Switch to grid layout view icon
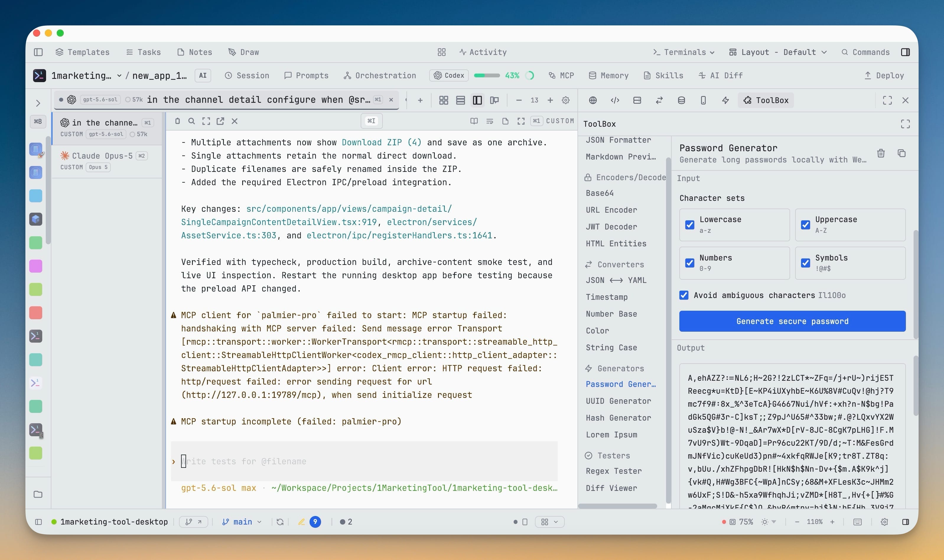 coord(444,100)
